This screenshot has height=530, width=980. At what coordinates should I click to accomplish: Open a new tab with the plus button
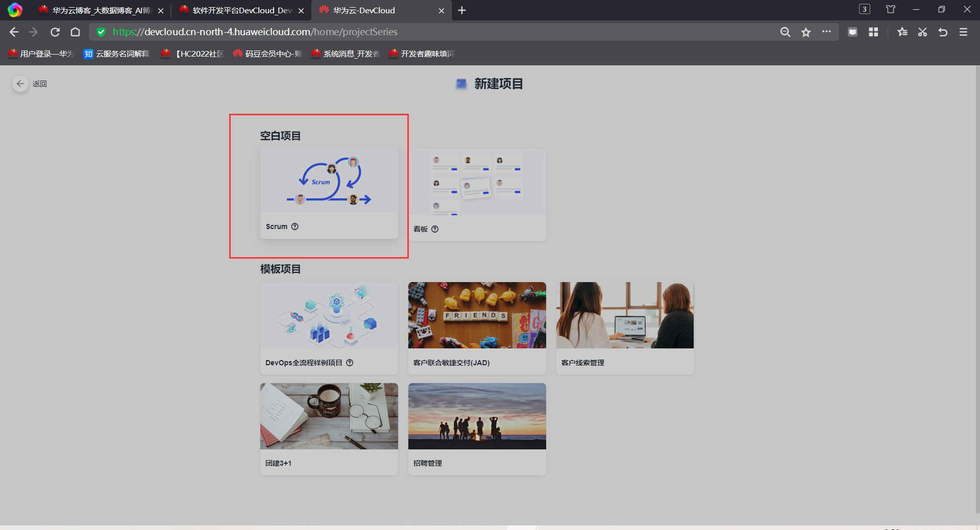(462, 10)
